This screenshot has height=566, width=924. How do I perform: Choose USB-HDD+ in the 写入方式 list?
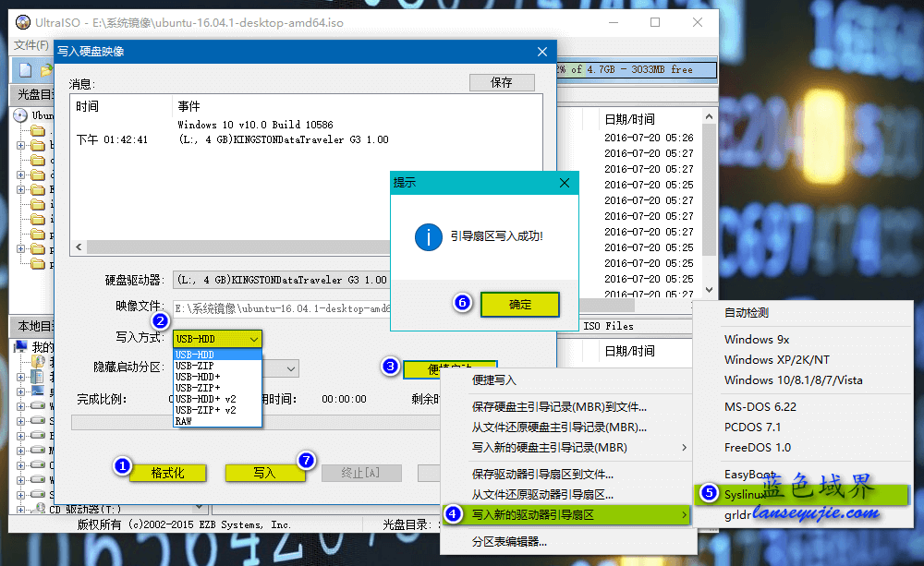[217, 377]
